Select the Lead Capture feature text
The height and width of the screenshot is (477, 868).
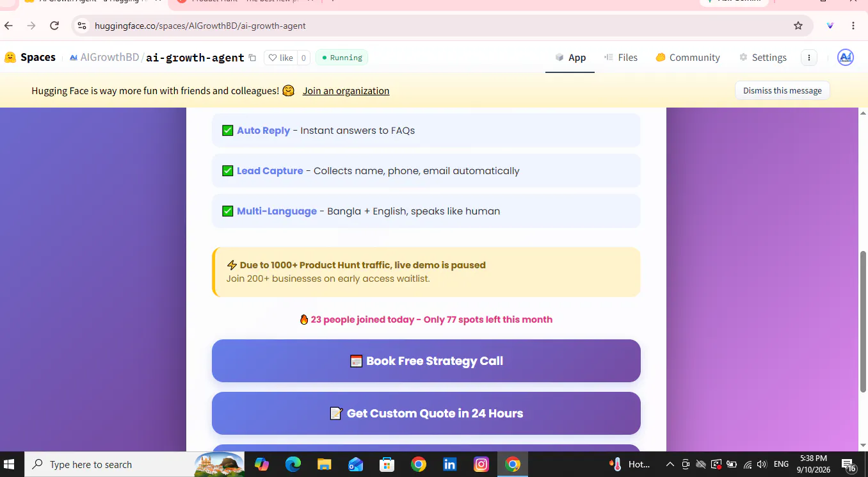coord(270,171)
